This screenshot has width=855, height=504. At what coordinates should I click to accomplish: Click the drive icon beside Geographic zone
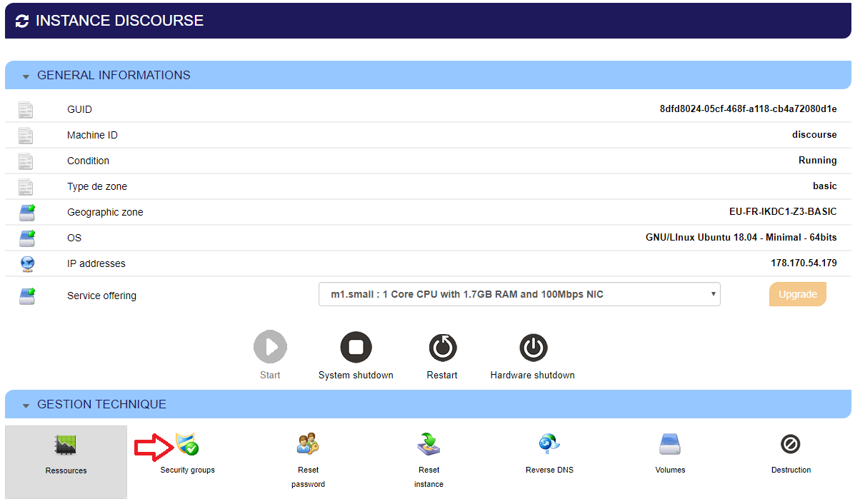pos(27,213)
